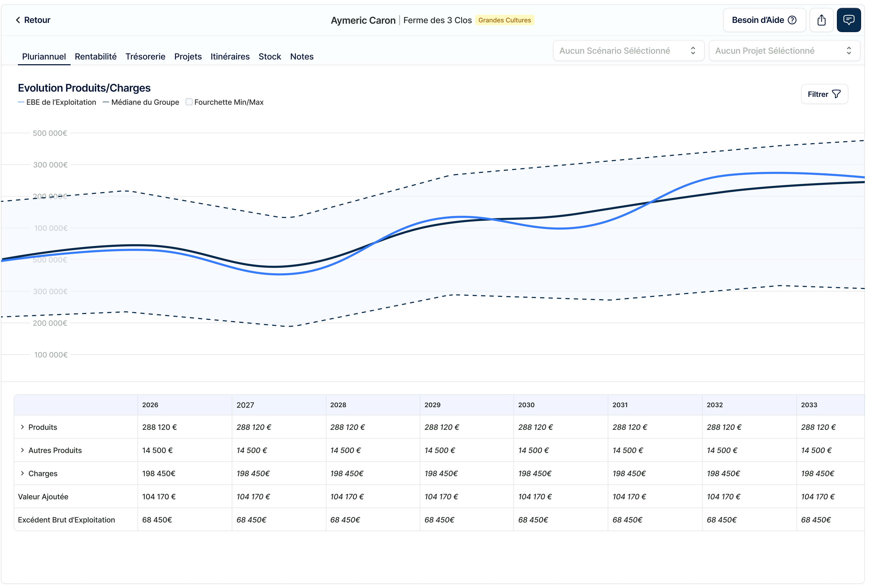Viewport: 869px width, 588px height.
Task: Switch to the Trésorerie tab
Action: pyautogui.click(x=145, y=56)
